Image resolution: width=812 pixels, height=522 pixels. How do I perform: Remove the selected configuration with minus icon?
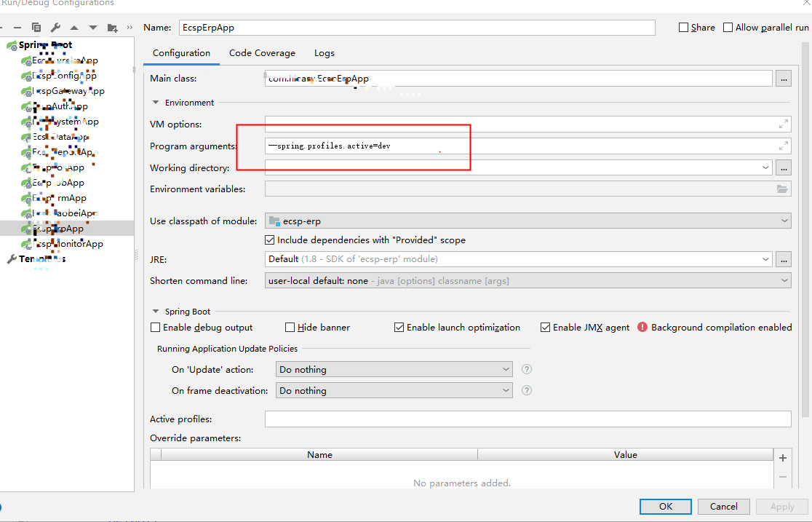pyautogui.click(x=17, y=27)
